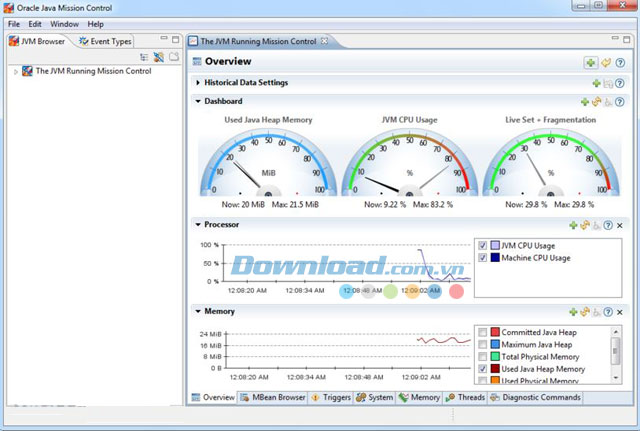Click the new folder icon in JVM Browser toolbar

(x=173, y=57)
